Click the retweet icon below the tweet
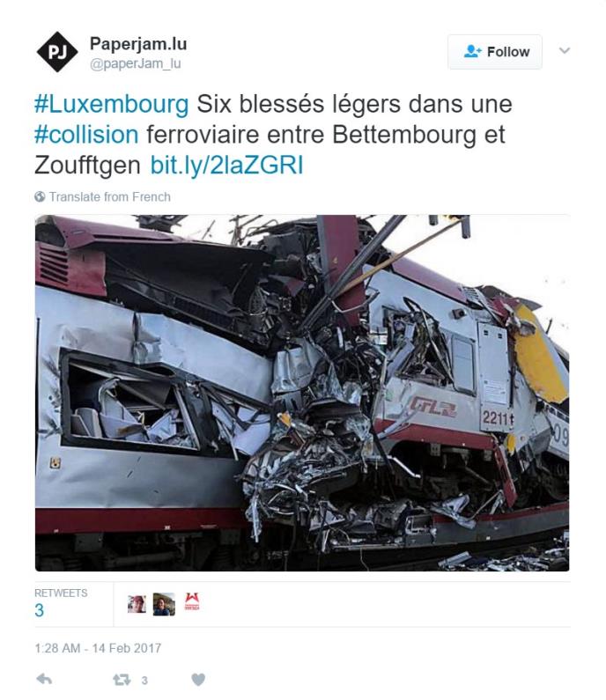This screenshot has height=700, width=606. [122, 680]
